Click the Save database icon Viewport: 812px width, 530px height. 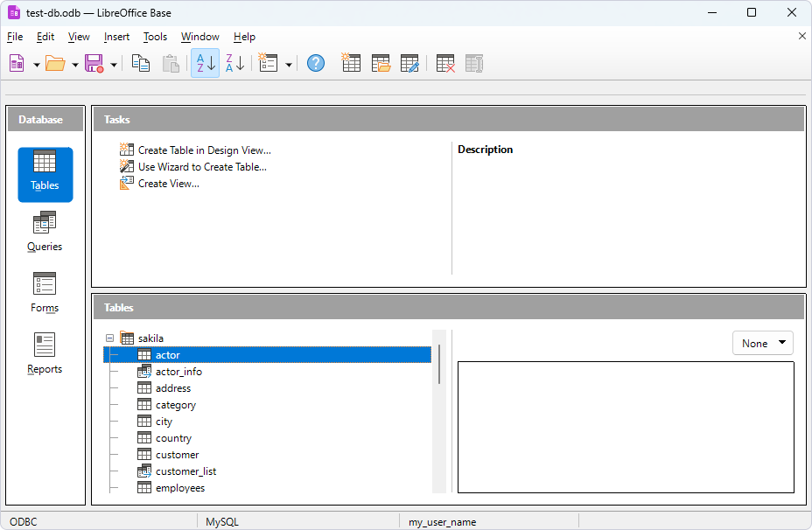94,63
